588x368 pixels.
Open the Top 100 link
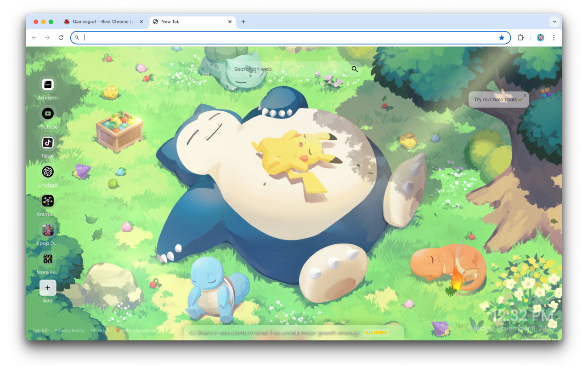40,330
